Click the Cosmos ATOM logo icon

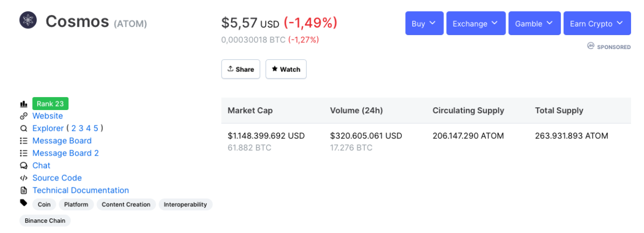pos(28,20)
